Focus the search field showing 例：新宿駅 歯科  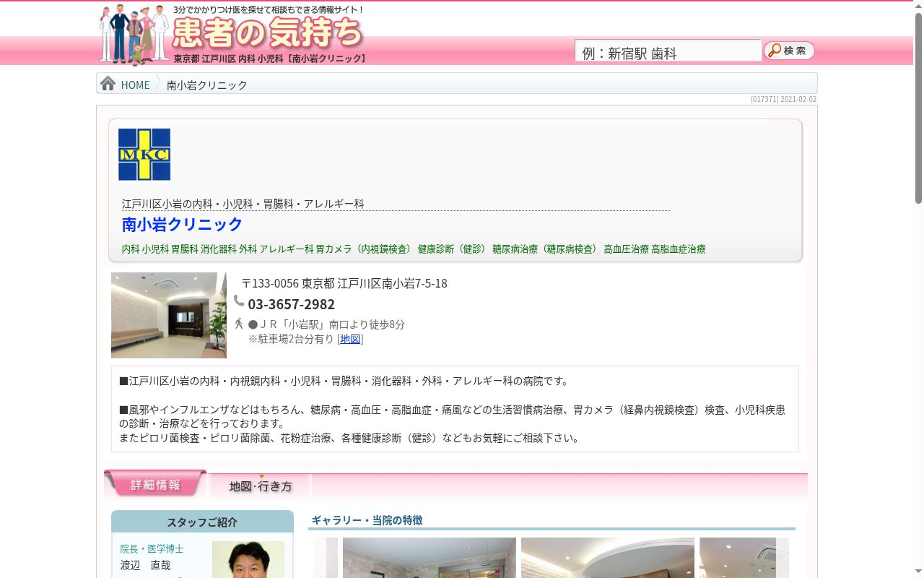click(668, 51)
